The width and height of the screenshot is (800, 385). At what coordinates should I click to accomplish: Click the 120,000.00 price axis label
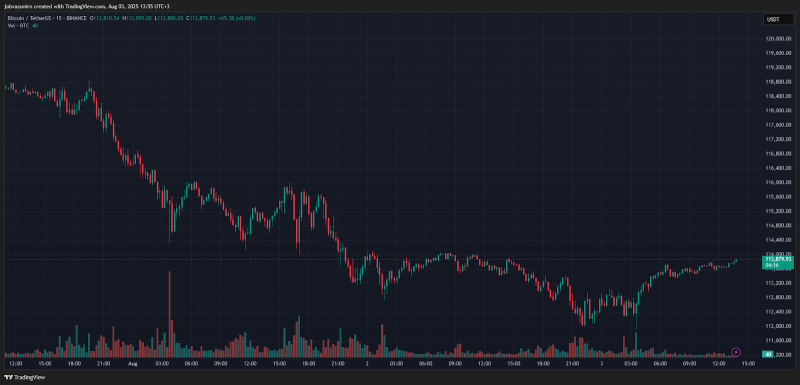pyautogui.click(x=778, y=39)
